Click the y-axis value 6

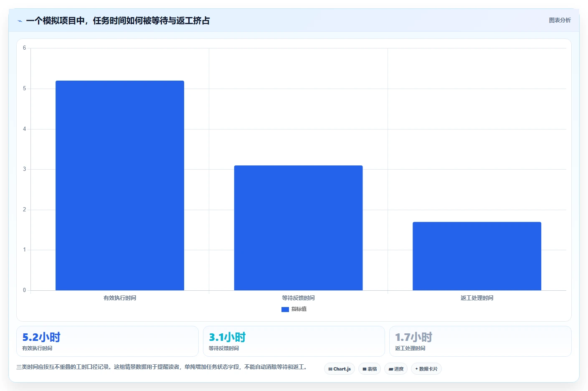click(24, 48)
